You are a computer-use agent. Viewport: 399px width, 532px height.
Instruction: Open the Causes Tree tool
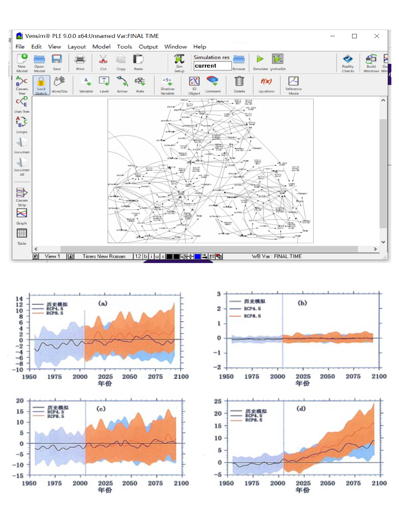(22, 85)
